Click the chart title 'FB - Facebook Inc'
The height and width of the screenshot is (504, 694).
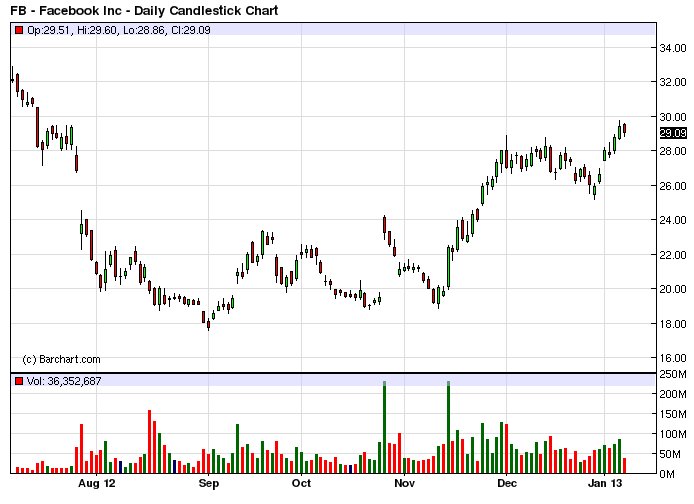[x=66, y=10]
